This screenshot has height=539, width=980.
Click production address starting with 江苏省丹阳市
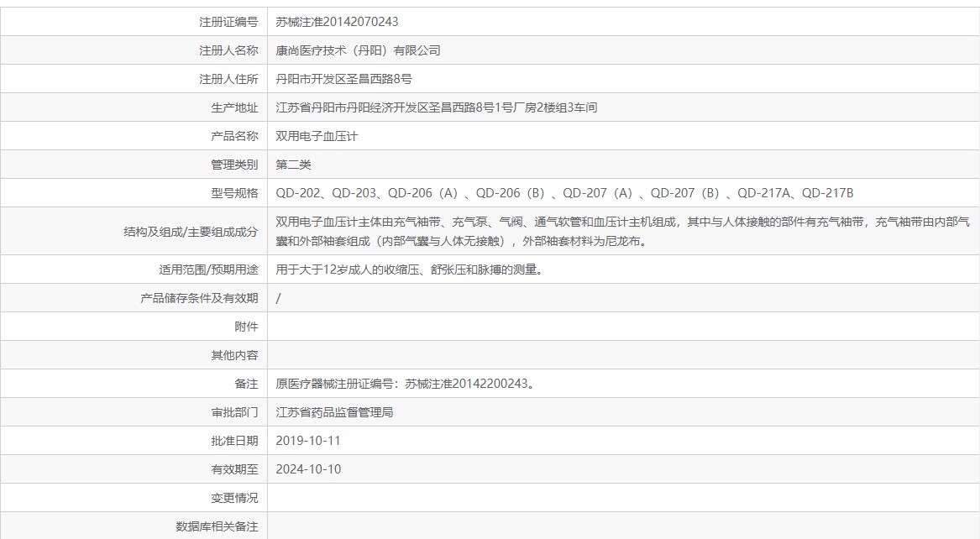[436, 107]
